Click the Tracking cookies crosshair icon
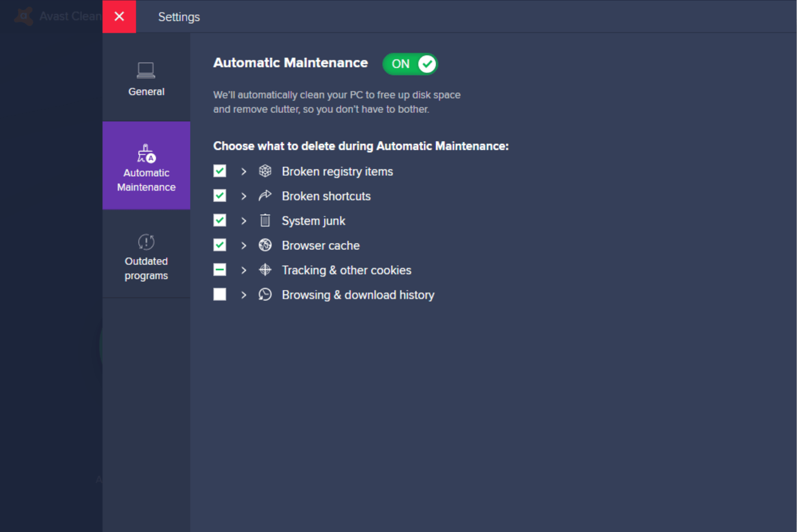This screenshot has height=532, width=797. tap(265, 270)
